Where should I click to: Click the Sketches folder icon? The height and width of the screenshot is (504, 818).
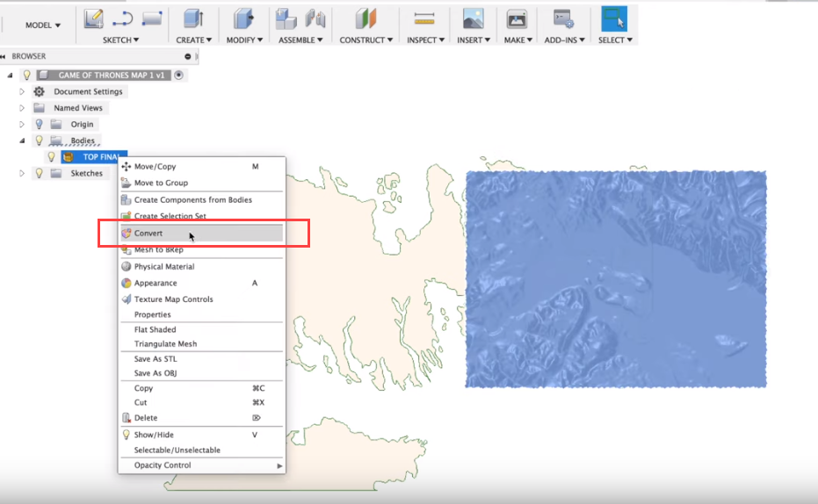click(56, 173)
